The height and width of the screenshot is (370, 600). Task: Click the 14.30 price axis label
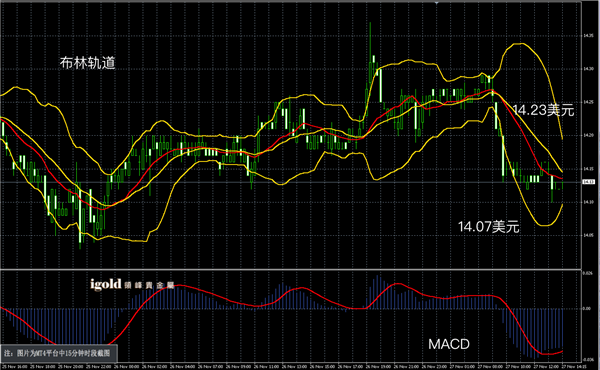coord(588,69)
